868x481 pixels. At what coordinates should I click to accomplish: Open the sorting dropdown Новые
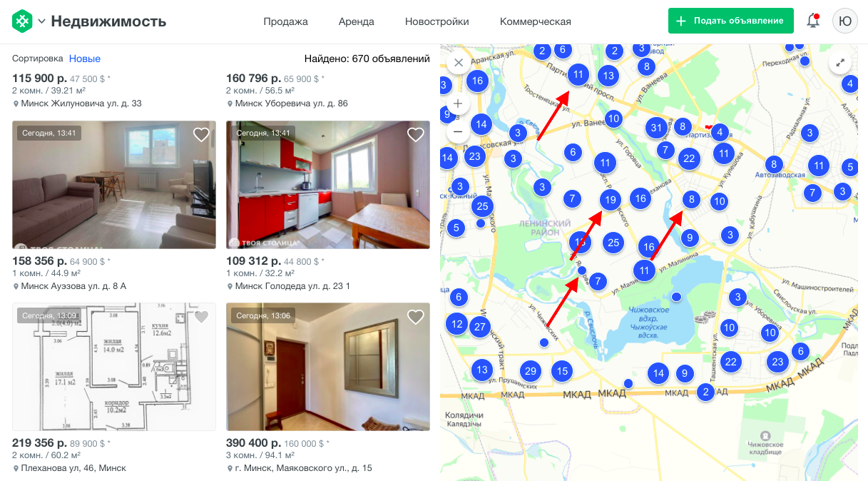[x=85, y=59]
